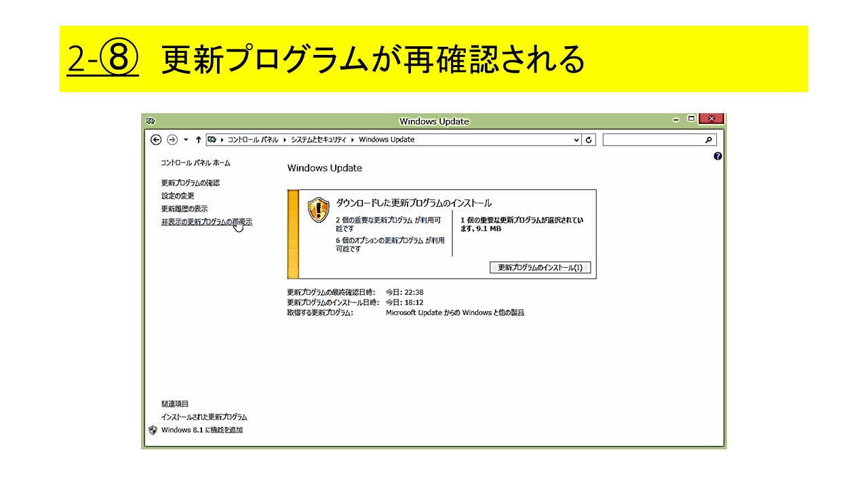Open the recent locations dropdown arrow
868x488 pixels.
point(186,140)
